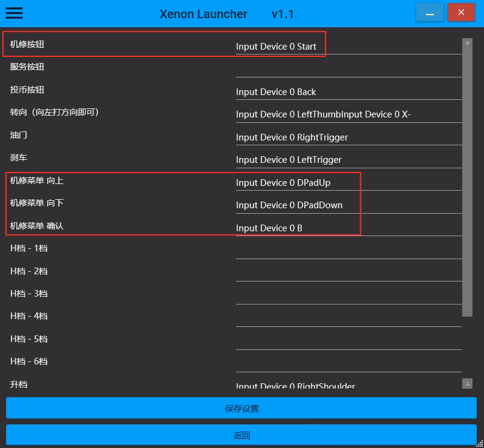This screenshot has height=448, width=484.
Task: Click the scrollbar down arrow
Action: (x=467, y=383)
